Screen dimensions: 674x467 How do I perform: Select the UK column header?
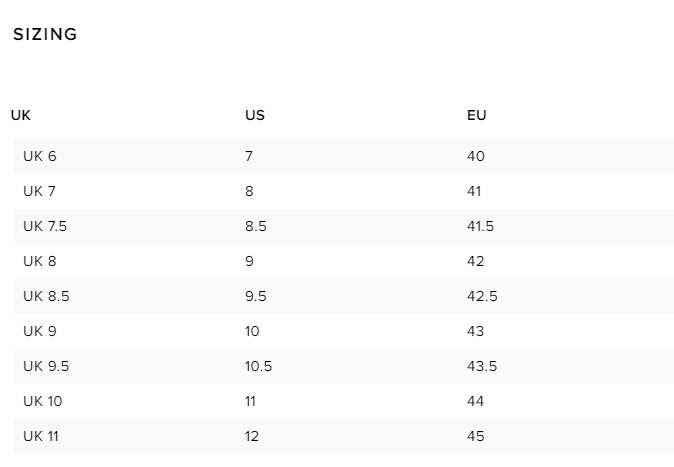tap(21, 115)
